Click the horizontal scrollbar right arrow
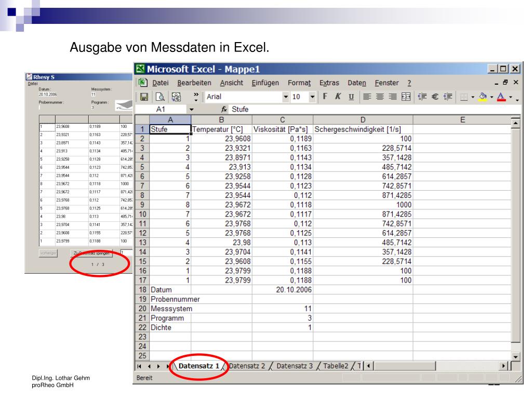Viewport: 532px width, 399px height. 503,366
